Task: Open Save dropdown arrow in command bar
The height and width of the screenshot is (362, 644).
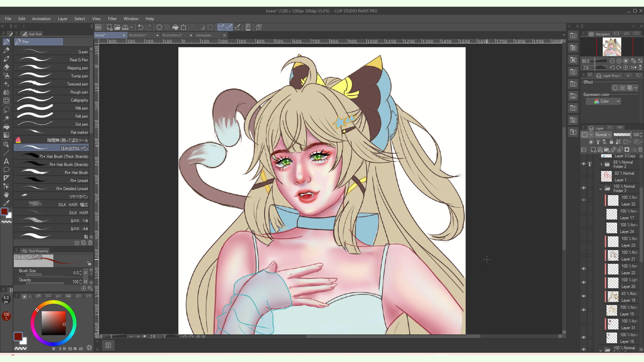Action: (x=131, y=27)
